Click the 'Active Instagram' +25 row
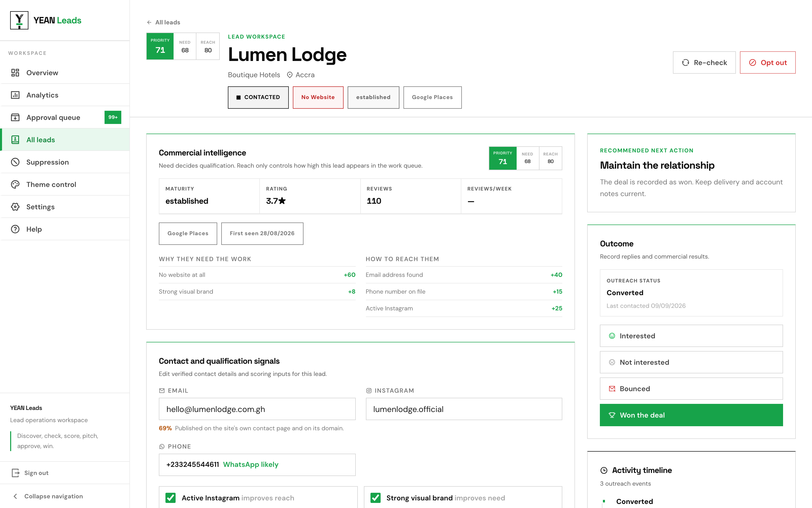This screenshot has height=508, width=812. coord(464,308)
